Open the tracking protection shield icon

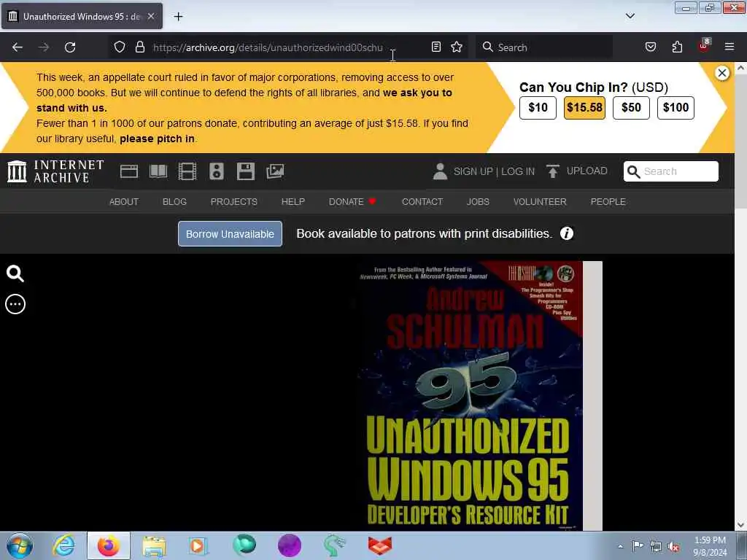click(x=120, y=47)
